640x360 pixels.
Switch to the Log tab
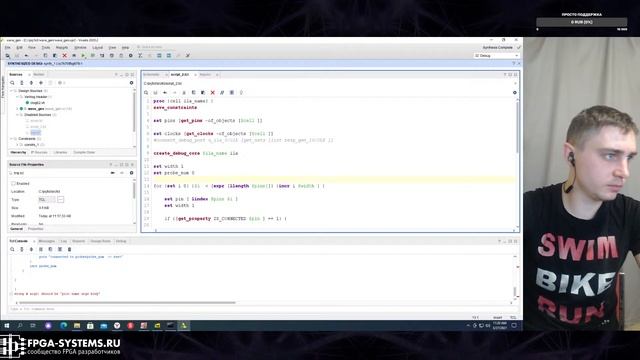click(x=64, y=241)
